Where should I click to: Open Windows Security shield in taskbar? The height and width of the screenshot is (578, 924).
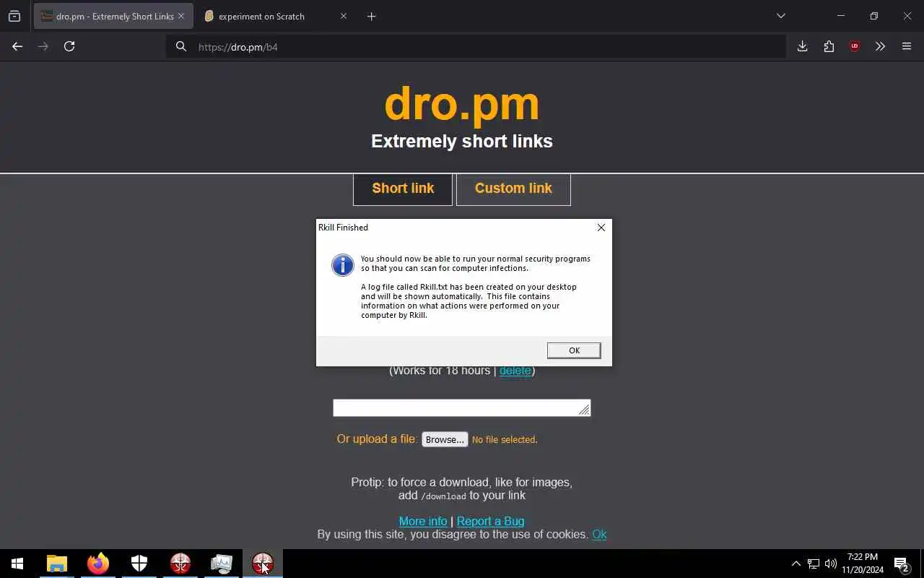(139, 564)
